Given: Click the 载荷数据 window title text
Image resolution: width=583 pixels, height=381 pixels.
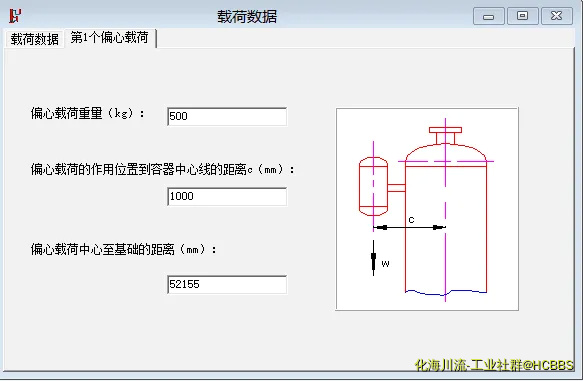Looking at the screenshot, I should coord(247,17).
